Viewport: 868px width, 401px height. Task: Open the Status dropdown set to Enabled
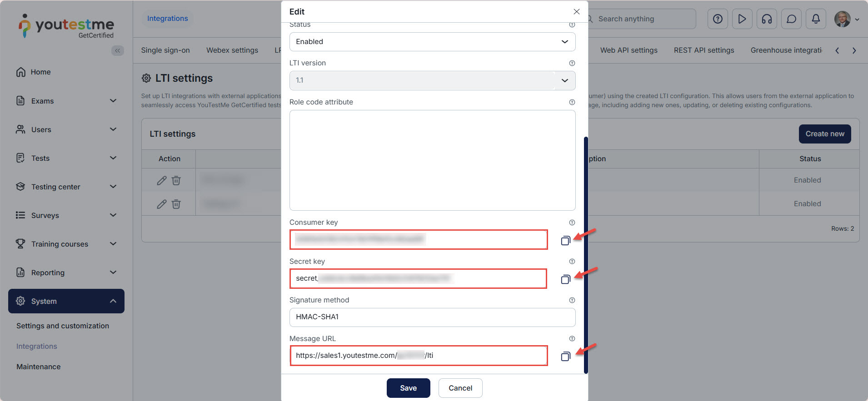[x=432, y=42]
